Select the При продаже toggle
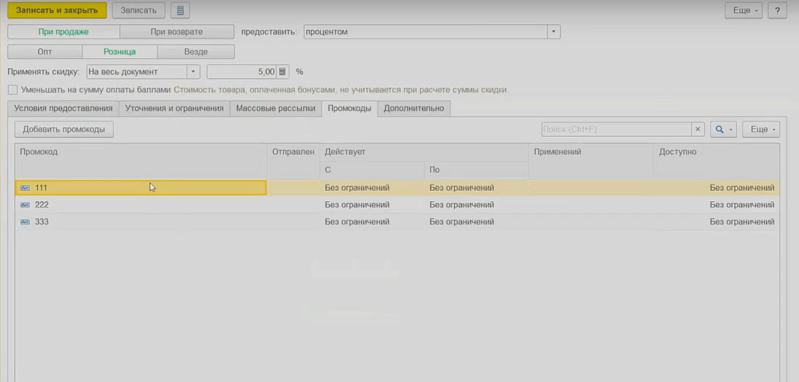The width and height of the screenshot is (799, 382). [x=64, y=32]
